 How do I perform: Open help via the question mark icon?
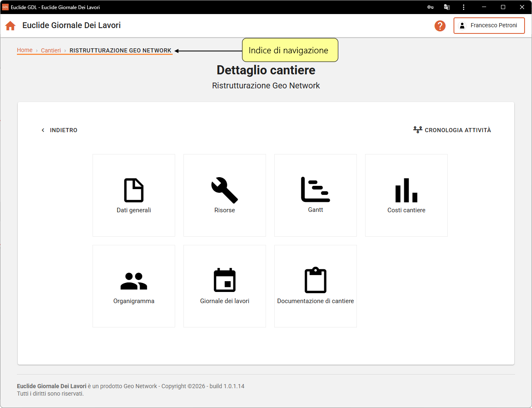pos(440,26)
